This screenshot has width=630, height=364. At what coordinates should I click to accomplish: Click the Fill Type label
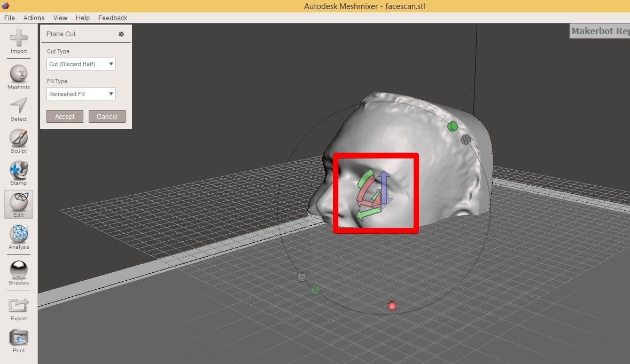pyautogui.click(x=57, y=81)
